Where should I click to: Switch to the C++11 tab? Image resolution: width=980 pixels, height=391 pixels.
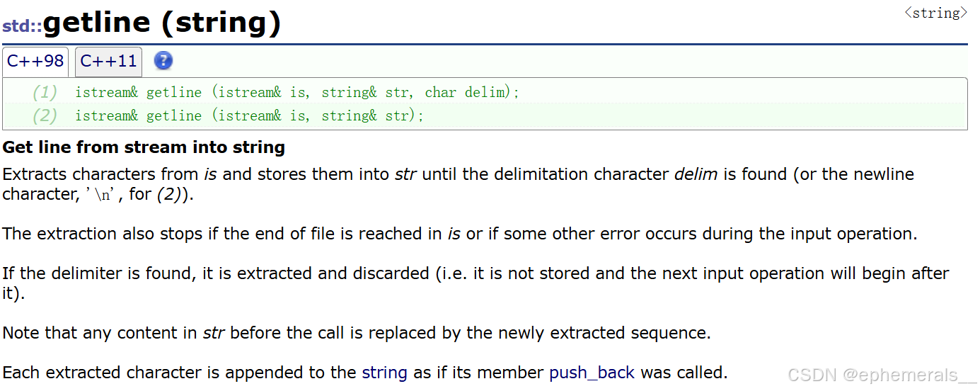click(108, 62)
